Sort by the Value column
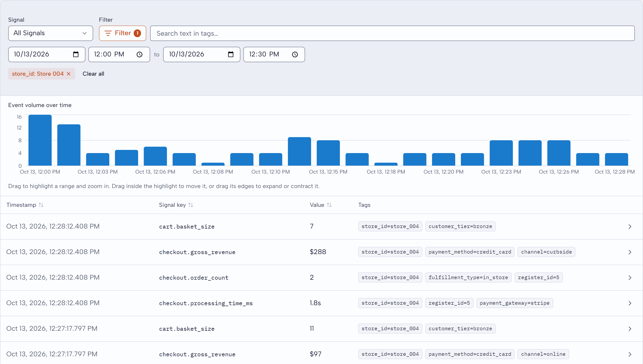Image resolution: width=643 pixels, height=364 pixels. (x=321, y=205)
